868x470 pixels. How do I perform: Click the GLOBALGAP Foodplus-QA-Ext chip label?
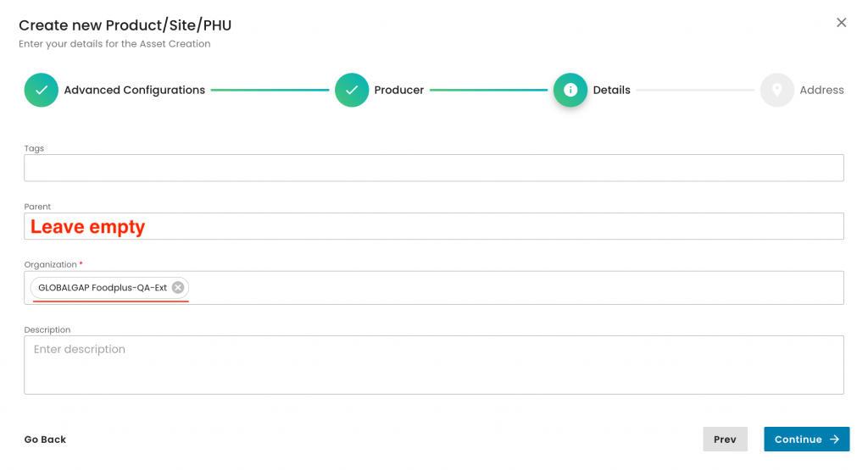tap(103, 288)
